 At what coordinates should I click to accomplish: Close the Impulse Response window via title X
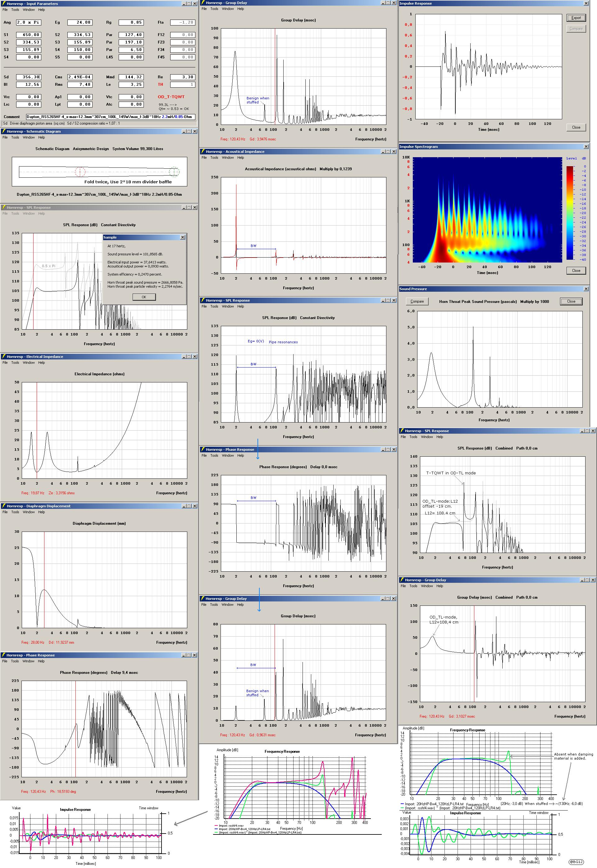pos(586,3)
